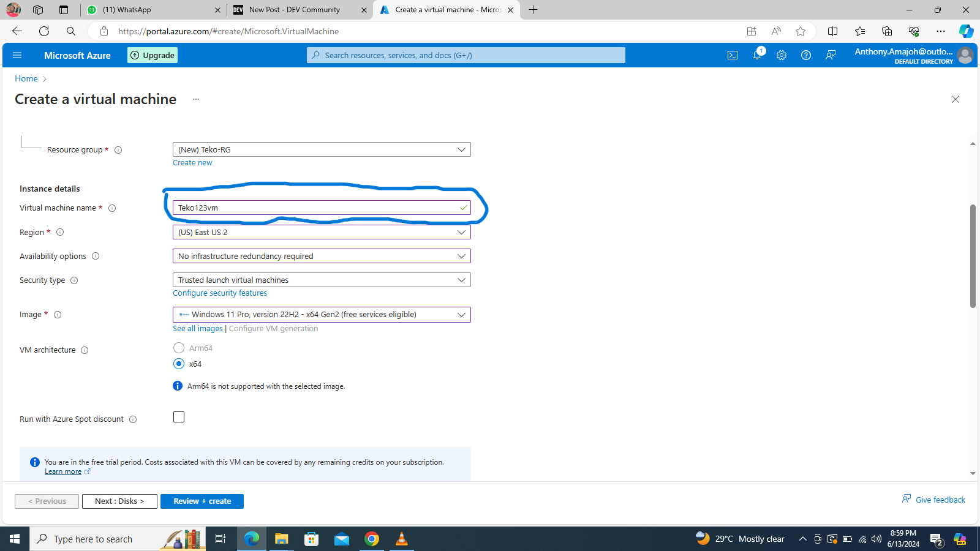980x551 pixels.
Task: Open Azure portal settings gear
Action: pos(782,55)
